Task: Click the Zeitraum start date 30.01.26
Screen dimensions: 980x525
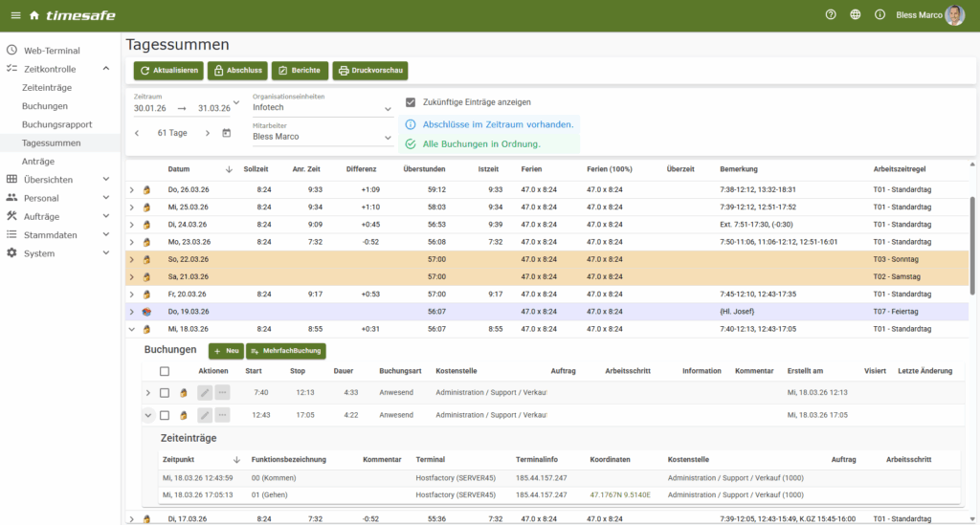Action: tap(150, 108)
